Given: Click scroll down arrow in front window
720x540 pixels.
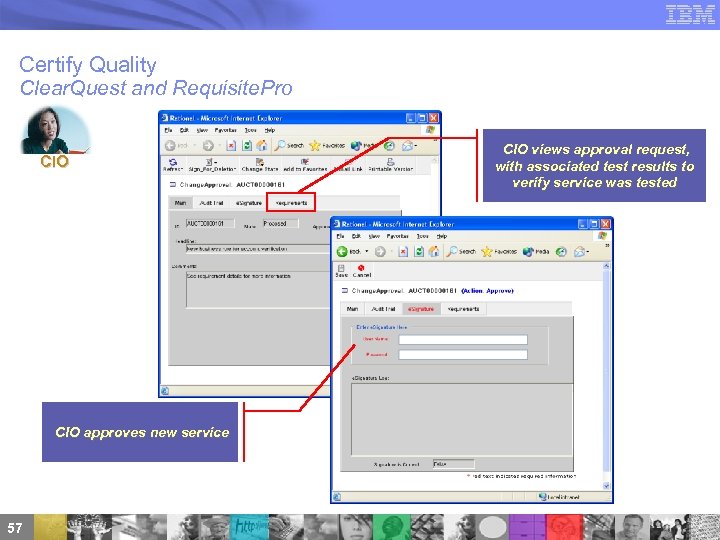Looking at the screenshot, I should click(x=606, y=486).
